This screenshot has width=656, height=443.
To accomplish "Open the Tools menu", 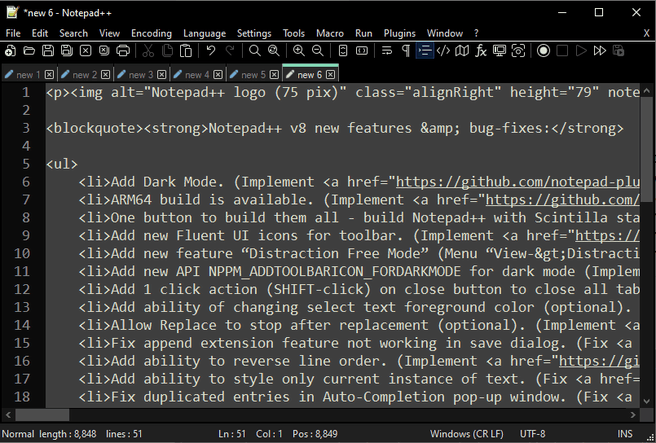I will click(294, 33).
